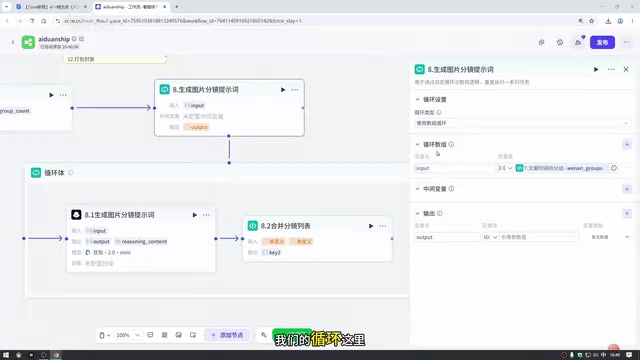This screenshot has height=360, width=640.
Task: Open the run history clock icon
Action: point(560,42)
